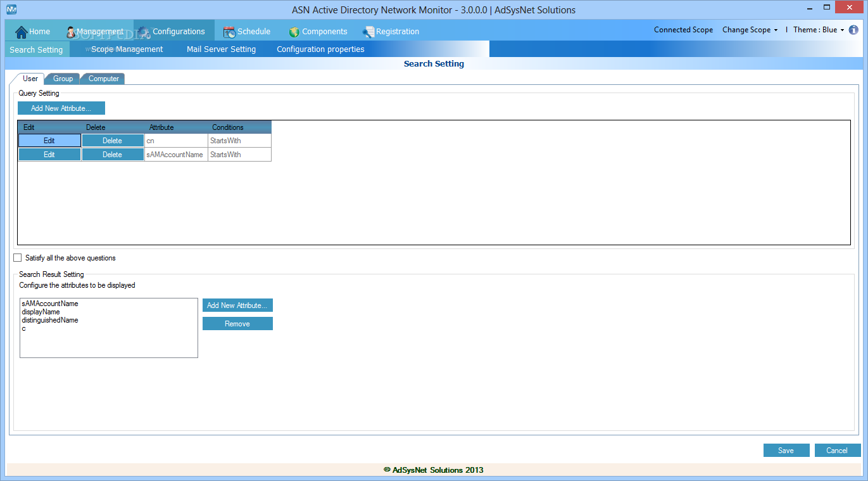Click the Attribute column header

pyautogui.click(x=176, y=127)
